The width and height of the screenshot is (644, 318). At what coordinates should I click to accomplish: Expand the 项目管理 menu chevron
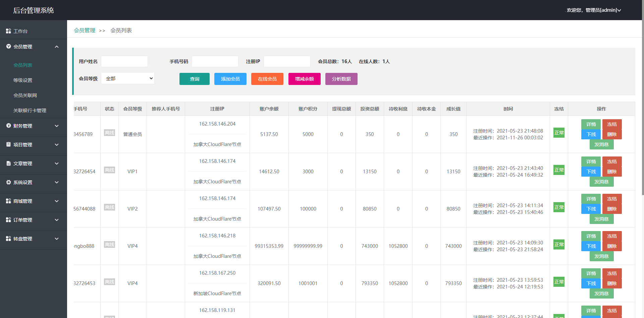click(x=57, y=145)
